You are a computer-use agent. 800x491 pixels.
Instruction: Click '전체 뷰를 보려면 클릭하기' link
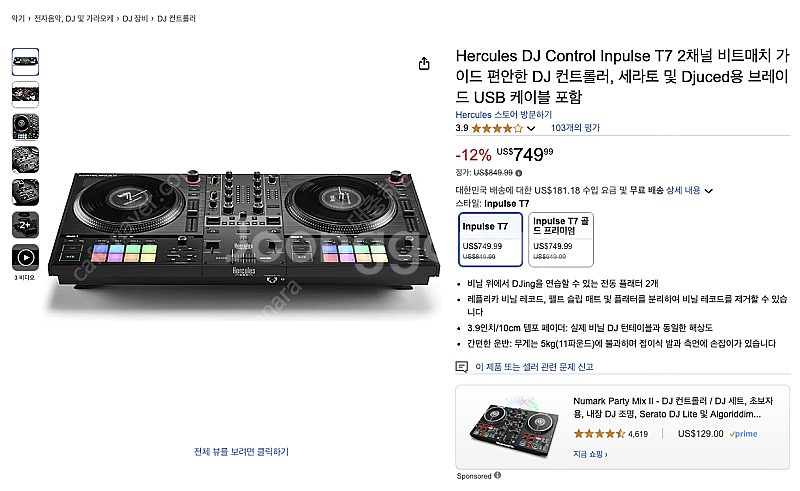tap(241, 452)
